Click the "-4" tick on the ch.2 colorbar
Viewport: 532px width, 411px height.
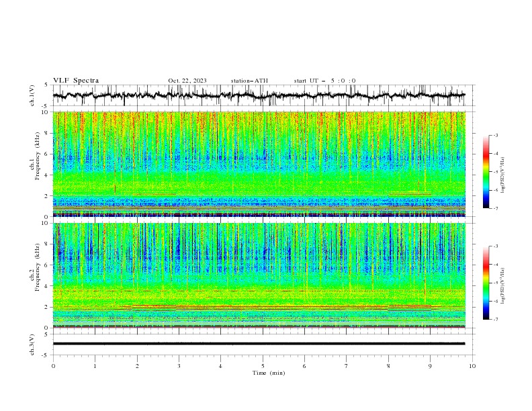[x=495, y=265]
